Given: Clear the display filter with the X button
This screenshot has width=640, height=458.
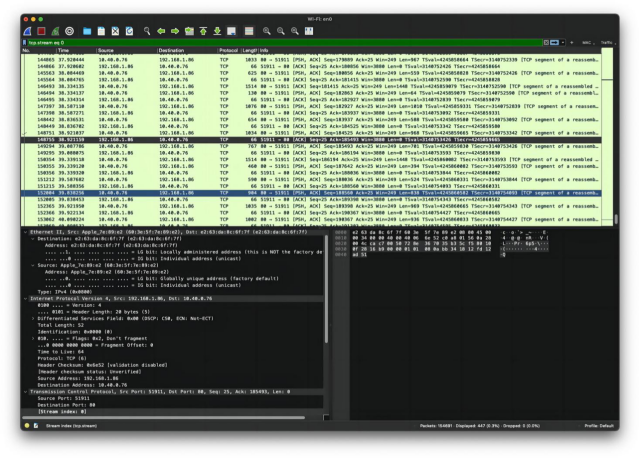Looking at the screenshot, I should click(547, 43).
